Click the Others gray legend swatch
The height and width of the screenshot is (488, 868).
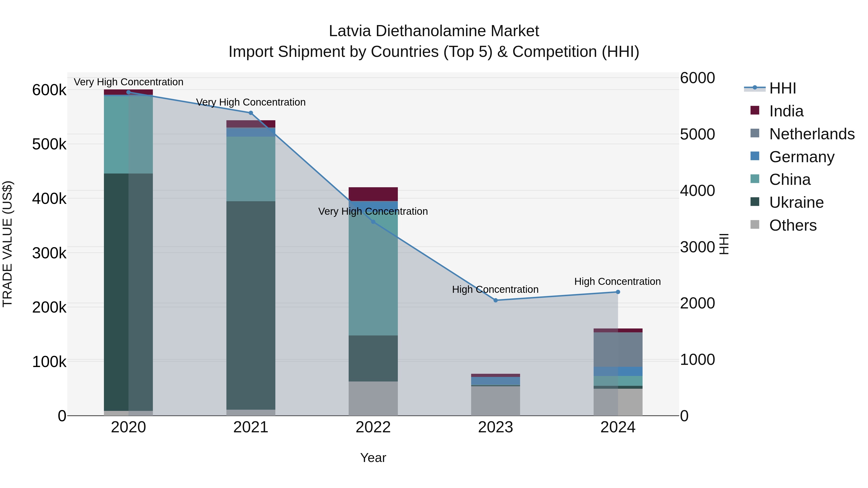tap(755, 224)
